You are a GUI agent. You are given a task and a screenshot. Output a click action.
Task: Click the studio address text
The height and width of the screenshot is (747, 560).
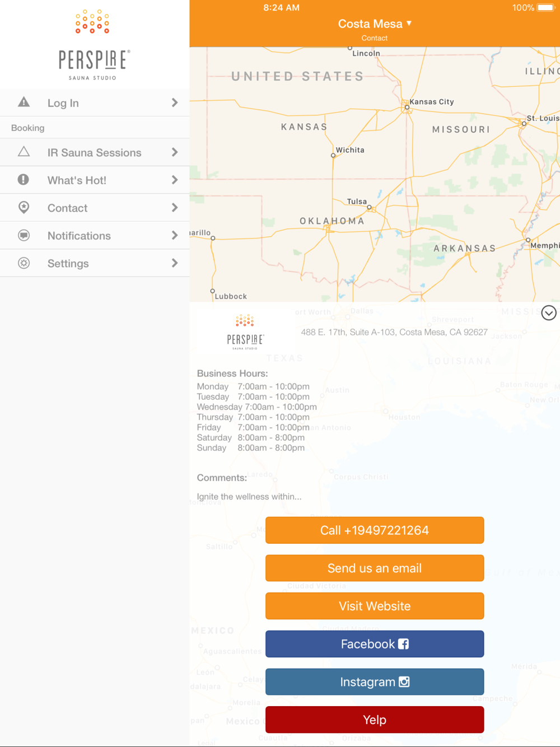[x=394, y=332]
